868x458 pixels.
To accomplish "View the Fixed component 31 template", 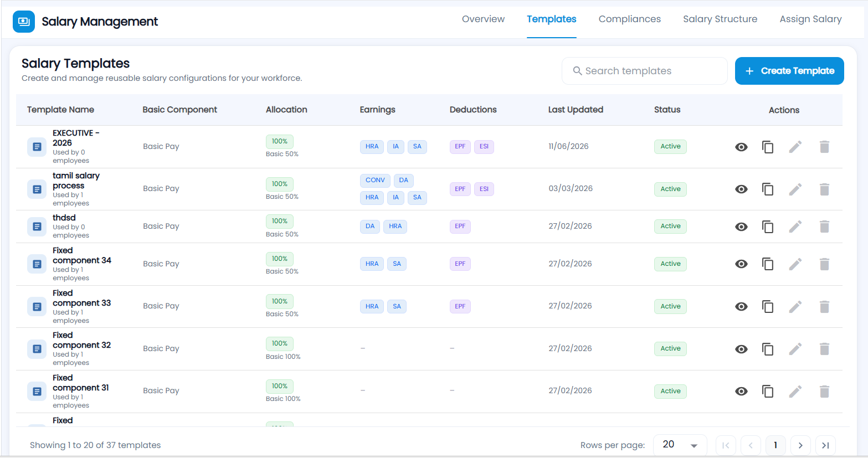I will [741, 392].
